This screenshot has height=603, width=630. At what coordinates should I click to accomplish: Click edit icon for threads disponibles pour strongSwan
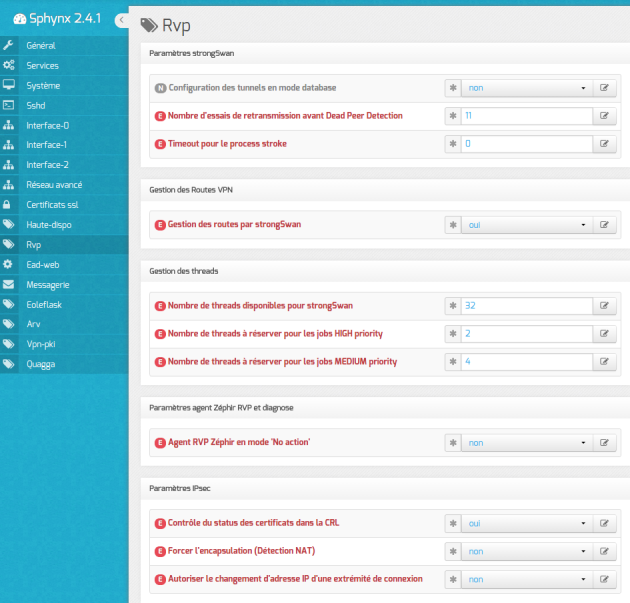604,306
